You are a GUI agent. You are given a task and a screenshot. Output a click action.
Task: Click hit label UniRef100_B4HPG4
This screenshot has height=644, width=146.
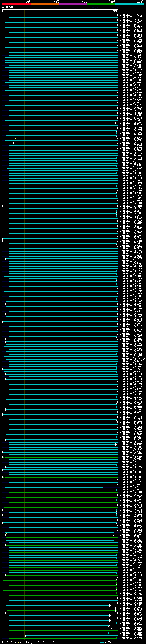coord(131,492)
